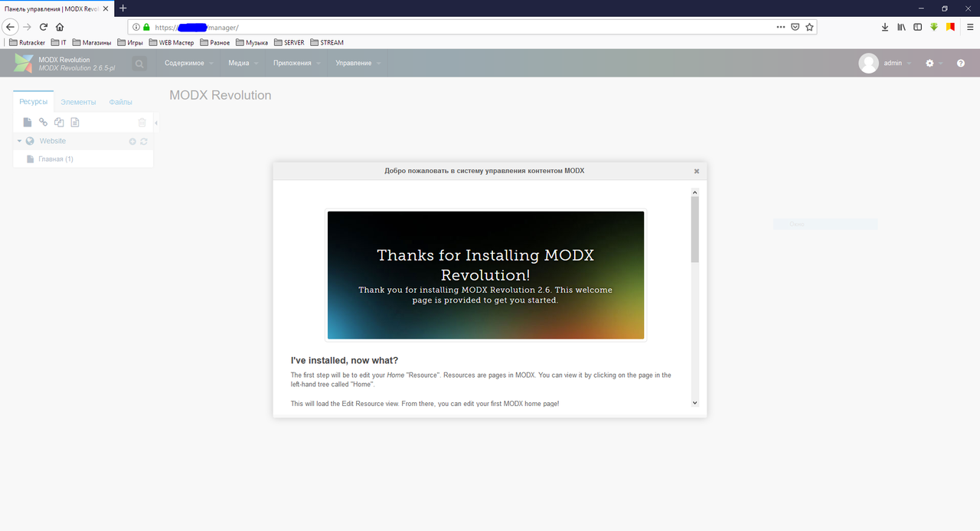Click the MODX Revolution page heading
The width and height of the screenshot is (980, 531).
tap(220, 96)
